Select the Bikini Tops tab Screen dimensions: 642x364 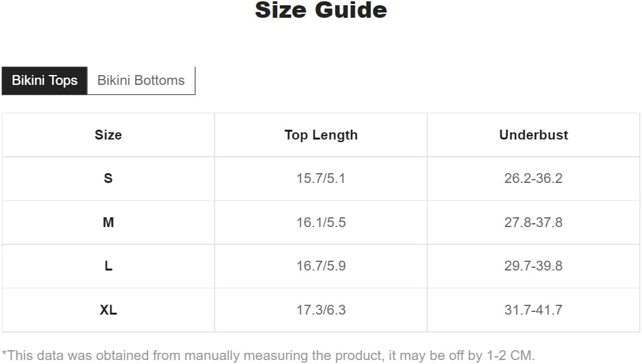point(45,80)
